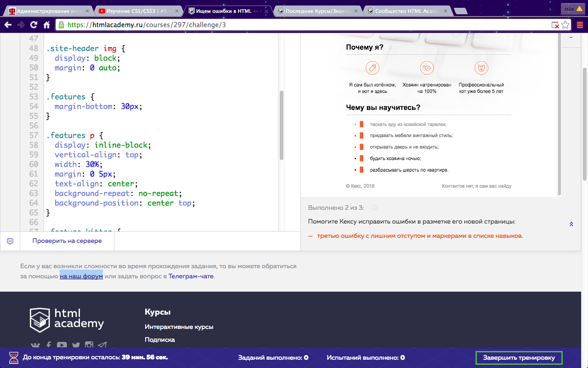Image resolution: width=588 pixels, height=368 pixels.
Task: Bookmark this page with the star icon
Action: click(565, 25)
